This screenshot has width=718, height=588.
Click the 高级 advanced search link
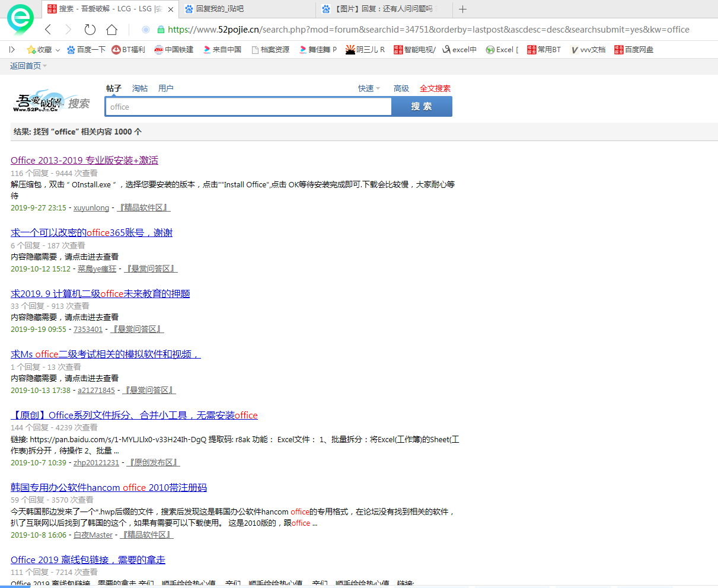click(401, 88)
